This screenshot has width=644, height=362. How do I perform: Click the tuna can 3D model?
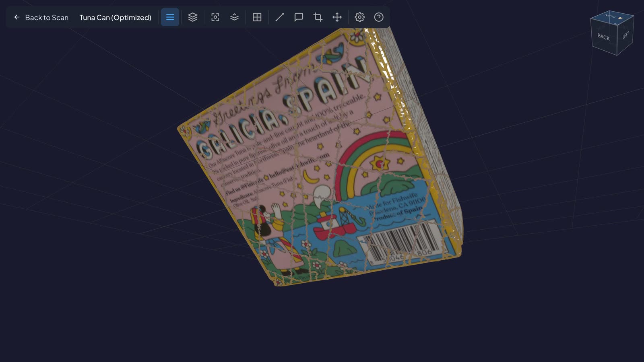pos(320,157)
